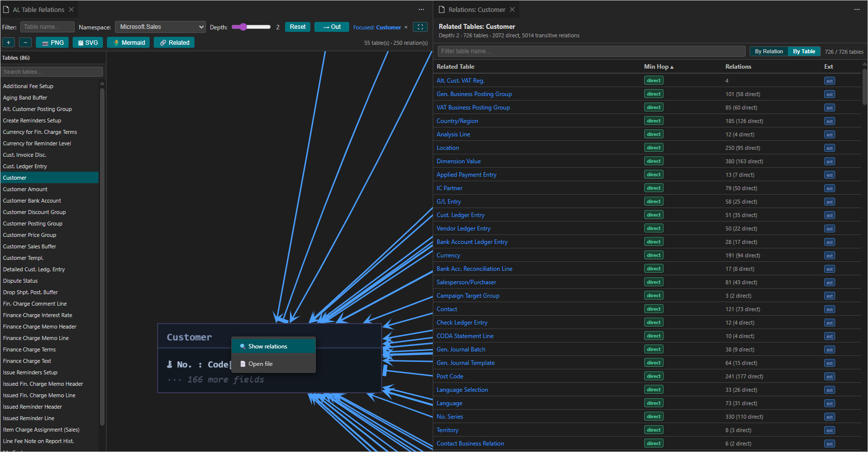Click the primary key No. field icon
Viewport: 868px width, 452px height.
(x=170, y=364)
